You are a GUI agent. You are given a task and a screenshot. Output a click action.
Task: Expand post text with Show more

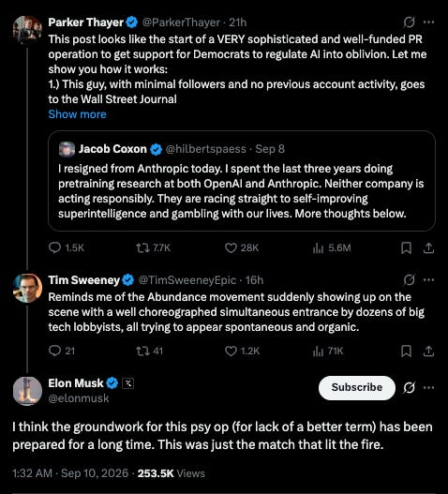[77, 114]
